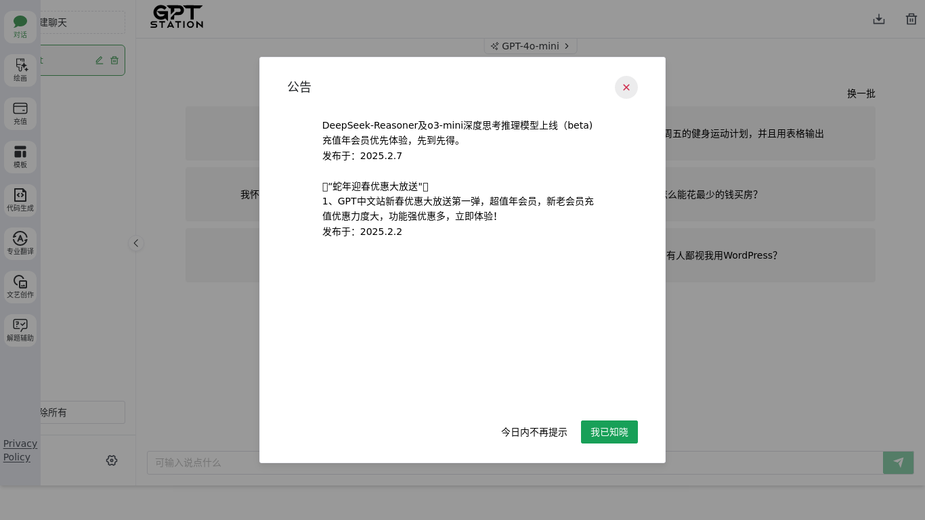Viewport: 925px width, 520px height.
Task: Click the 换一批 refresh suggestions link
Action: pyautogui.click(x=861, y=94)
